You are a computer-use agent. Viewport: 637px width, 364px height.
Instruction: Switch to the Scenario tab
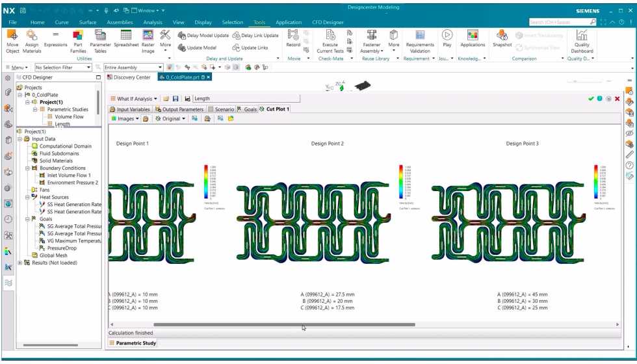tap(221, 109)
